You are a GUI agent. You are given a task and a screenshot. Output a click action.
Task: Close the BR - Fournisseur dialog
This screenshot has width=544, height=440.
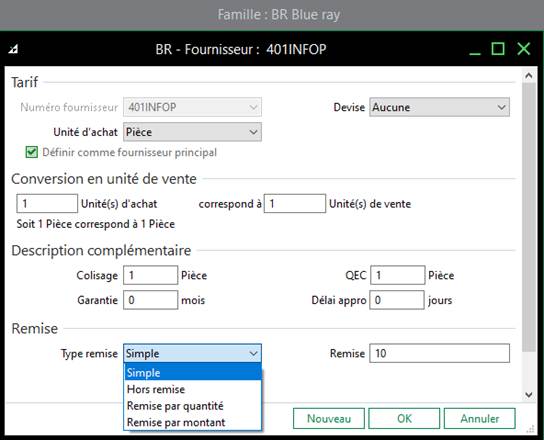point(524,49)
